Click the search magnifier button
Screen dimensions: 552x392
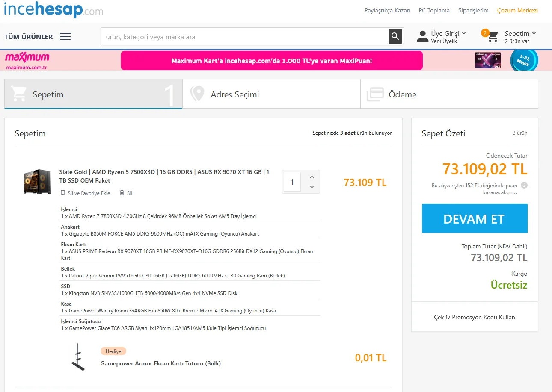(395, 36)
